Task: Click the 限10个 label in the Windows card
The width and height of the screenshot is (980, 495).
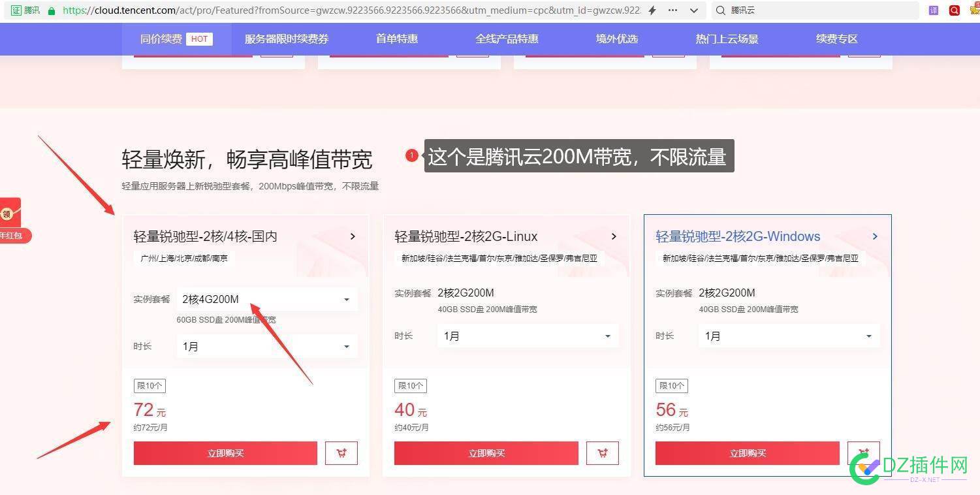Action: [672, 385]
